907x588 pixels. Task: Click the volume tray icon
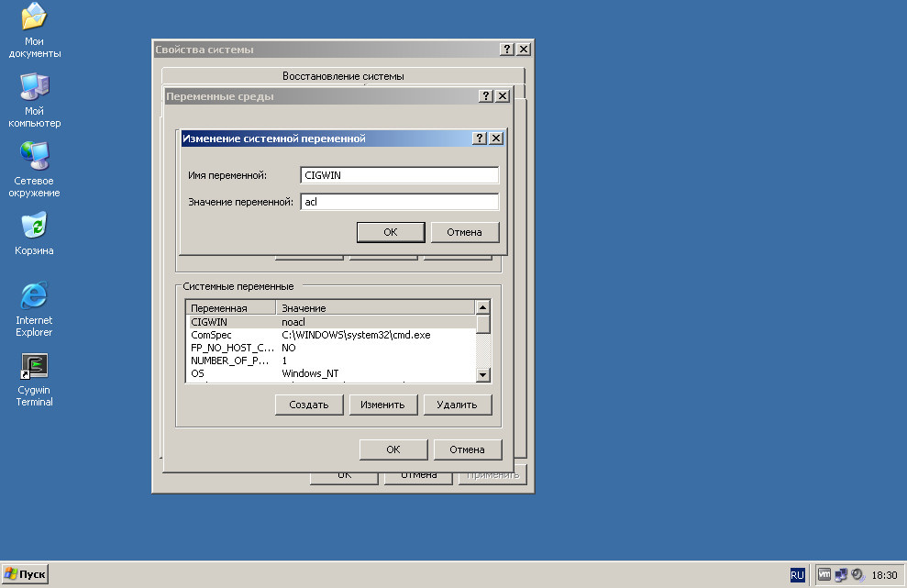click(x=857, y=574)
